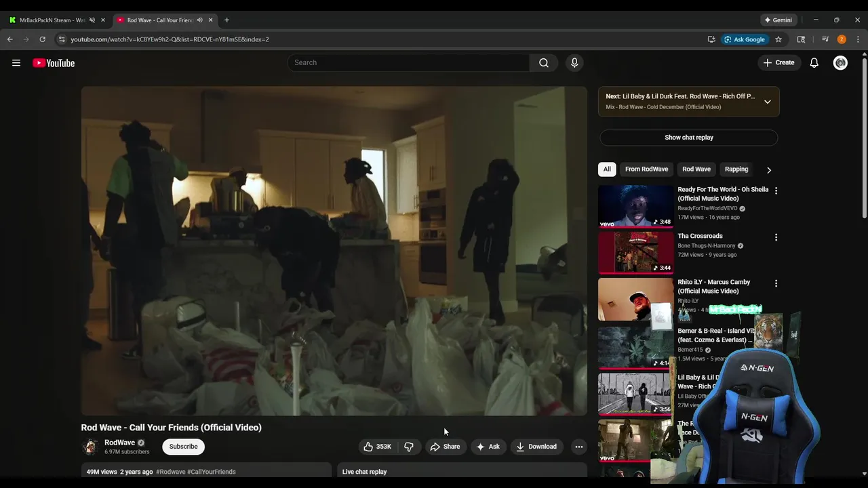Close the MrBackPackN Stream tab
Viewport: 868px width, 488px height.
pyautogui.click(x=103, y=20)
